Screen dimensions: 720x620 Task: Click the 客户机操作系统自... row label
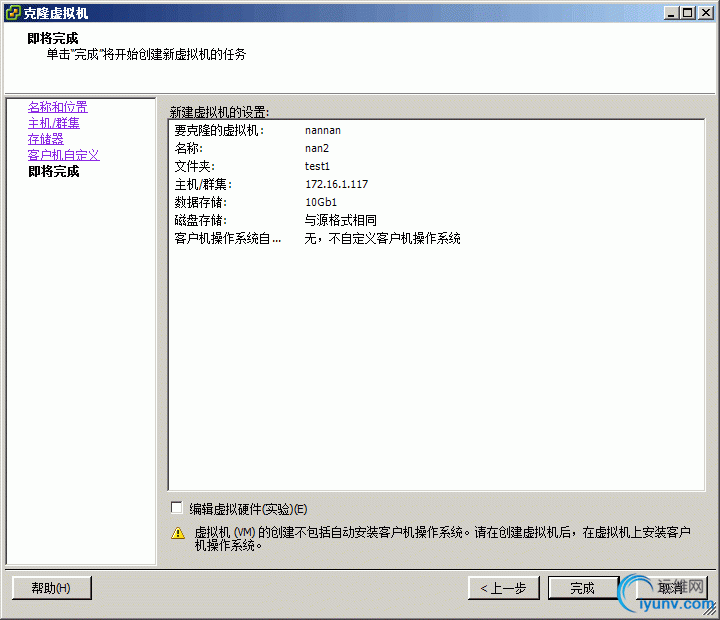coord(228,238)
